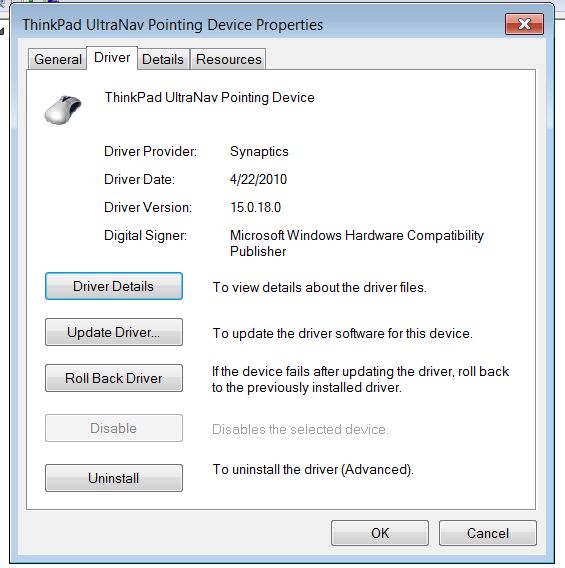Close the properties dialog with X
565x568 pixels.
[524, 24]
